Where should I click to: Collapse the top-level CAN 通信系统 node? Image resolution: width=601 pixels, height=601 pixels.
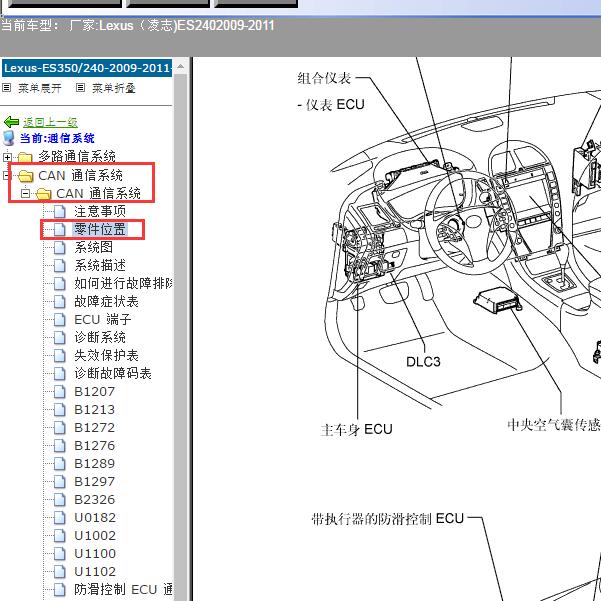tap(5, 176)
